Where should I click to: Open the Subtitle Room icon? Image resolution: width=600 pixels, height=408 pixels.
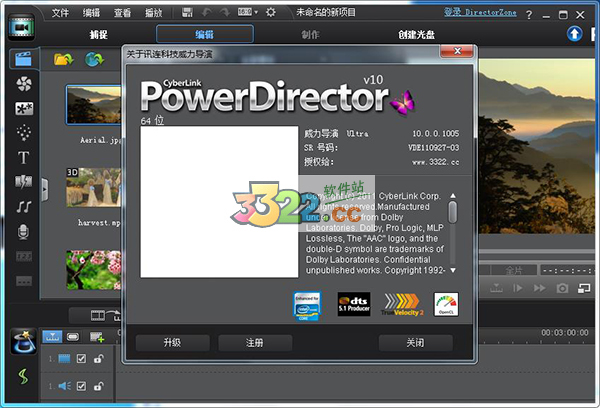point(24,281)
